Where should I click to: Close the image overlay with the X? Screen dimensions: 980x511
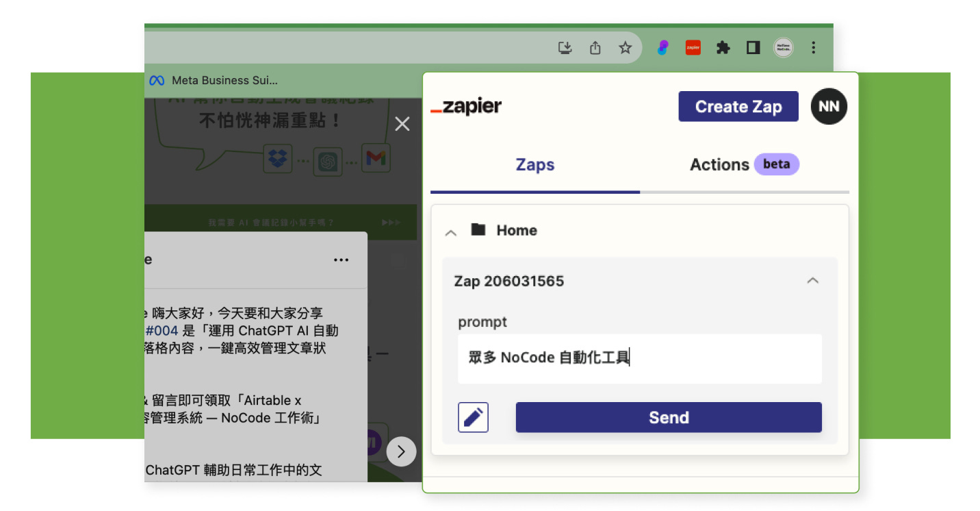pos(402,124)
